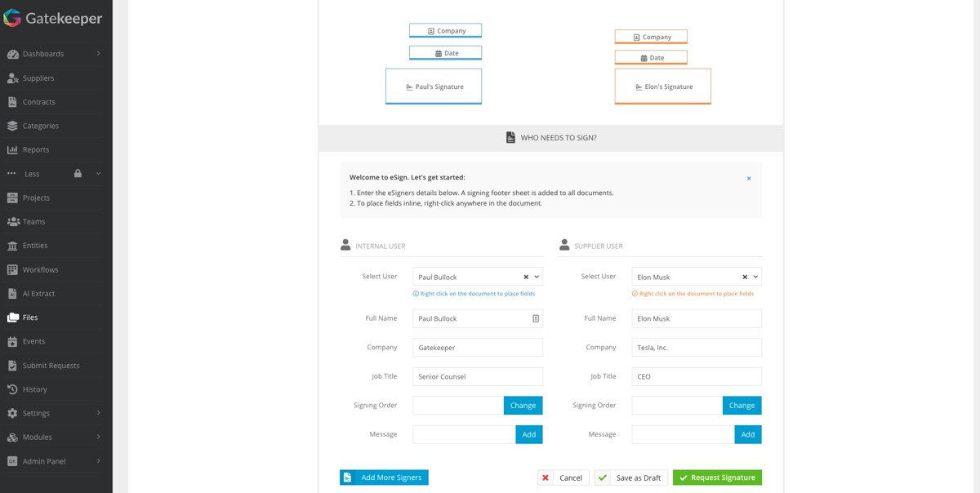This screenshot has width=980, height=493.
Task: Click the Tesla, Inc. company field
Action: coord(697,348)
